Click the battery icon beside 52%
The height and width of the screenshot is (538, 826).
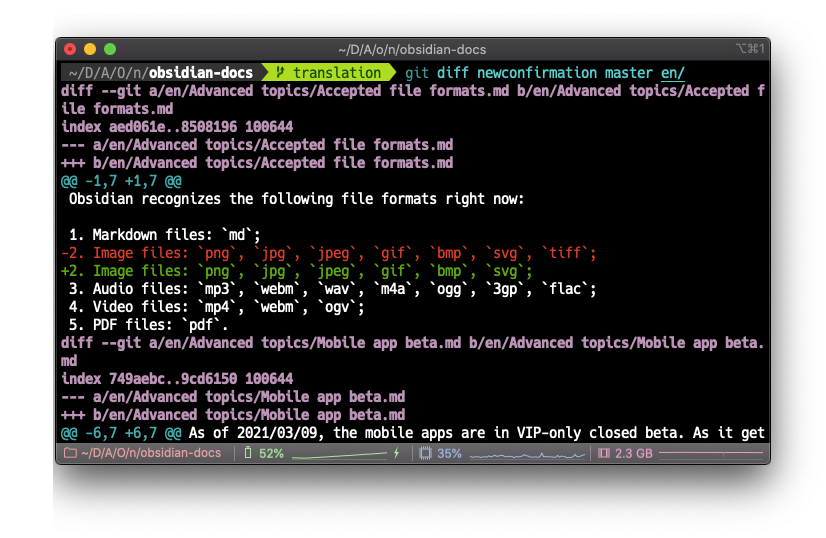click(x=248, y=453)
